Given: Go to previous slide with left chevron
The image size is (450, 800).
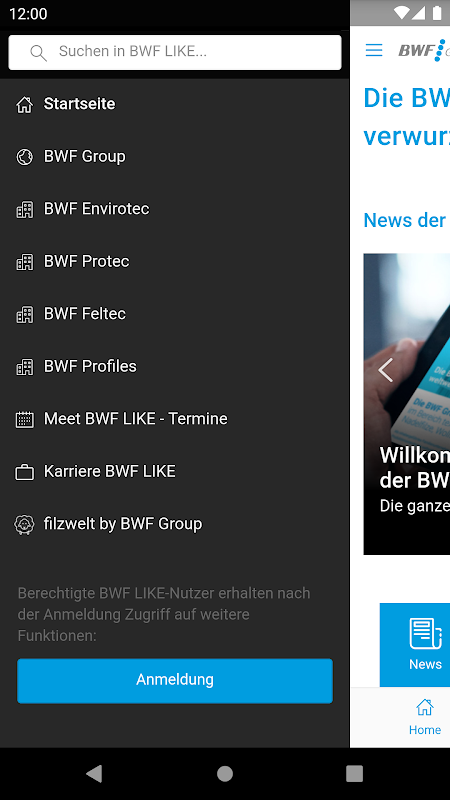Looking at the screenshot, I should 386,370.
